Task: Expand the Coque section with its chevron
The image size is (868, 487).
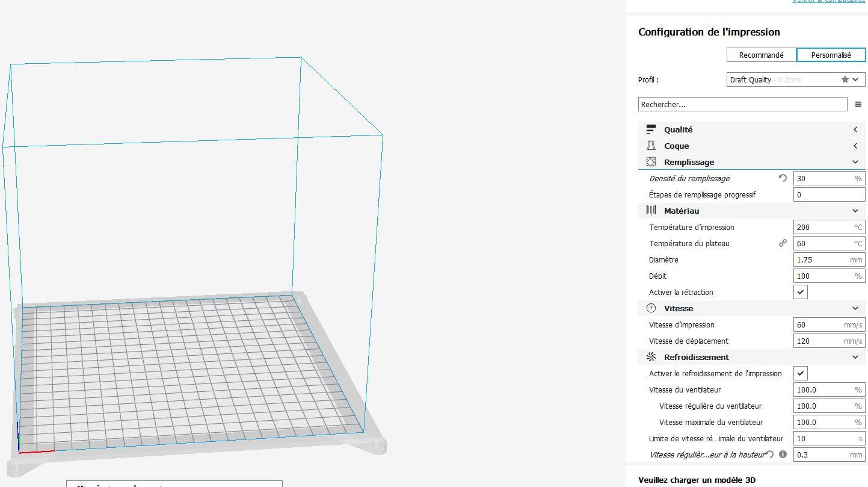Action: pos(855,146)
